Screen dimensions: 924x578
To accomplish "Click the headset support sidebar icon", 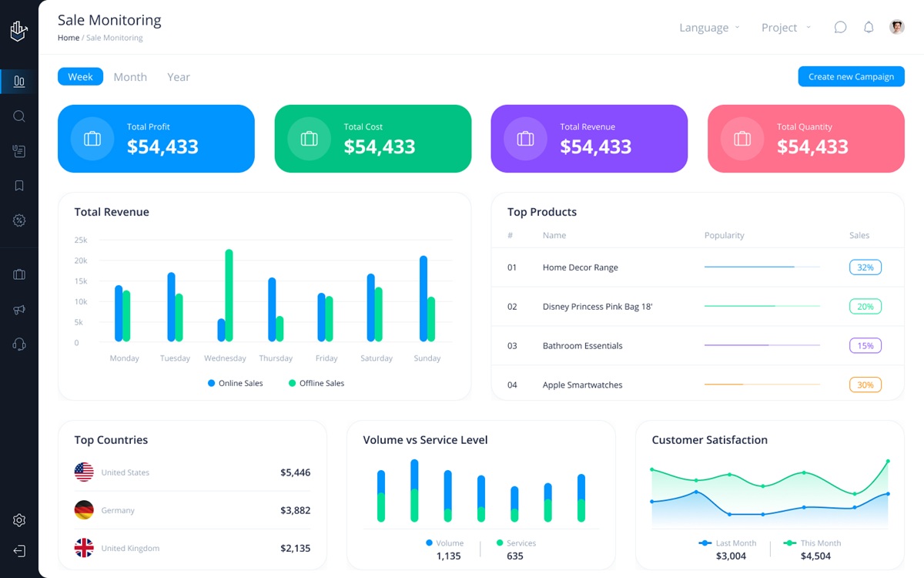I will coord(19,344).
